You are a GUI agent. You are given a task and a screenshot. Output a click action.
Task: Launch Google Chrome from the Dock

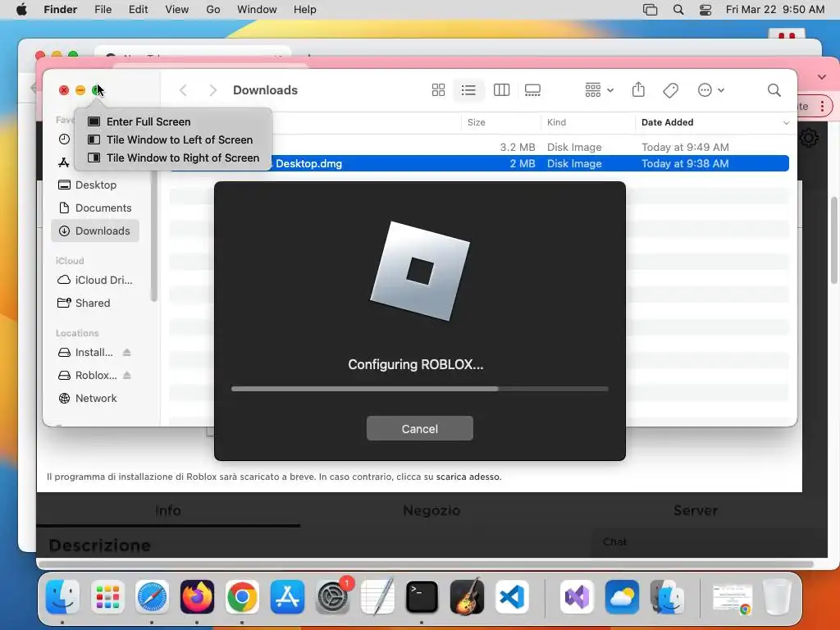click(242, 597)
